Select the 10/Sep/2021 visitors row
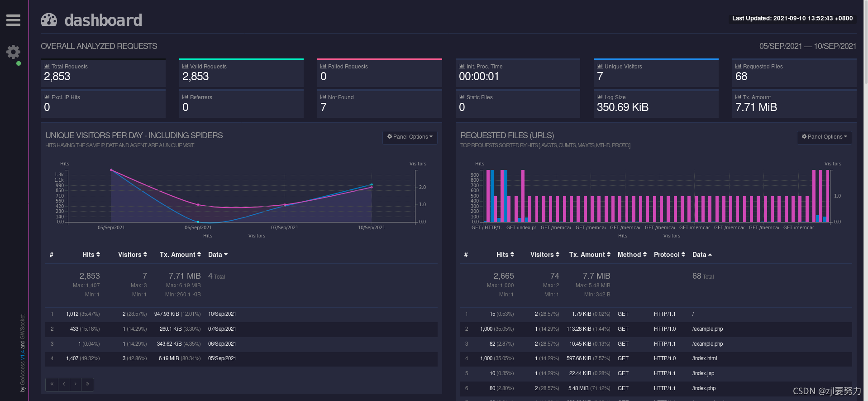 click(x=241, y=314)
